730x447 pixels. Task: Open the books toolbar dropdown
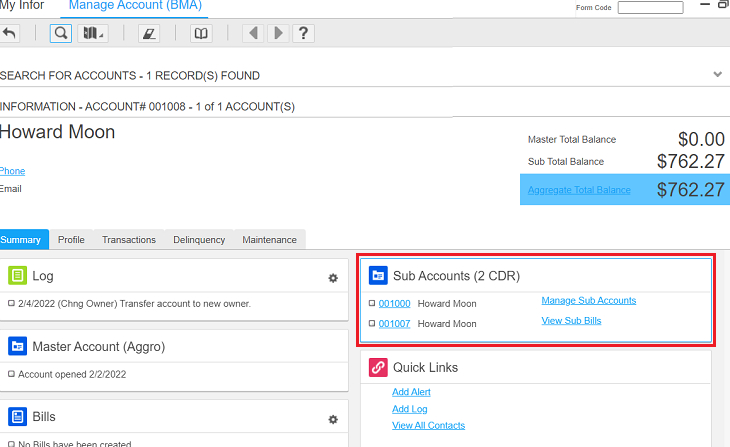(93, 33)
